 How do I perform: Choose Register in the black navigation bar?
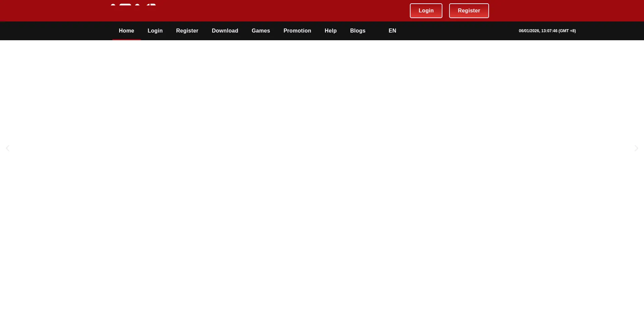pos(187,31)
